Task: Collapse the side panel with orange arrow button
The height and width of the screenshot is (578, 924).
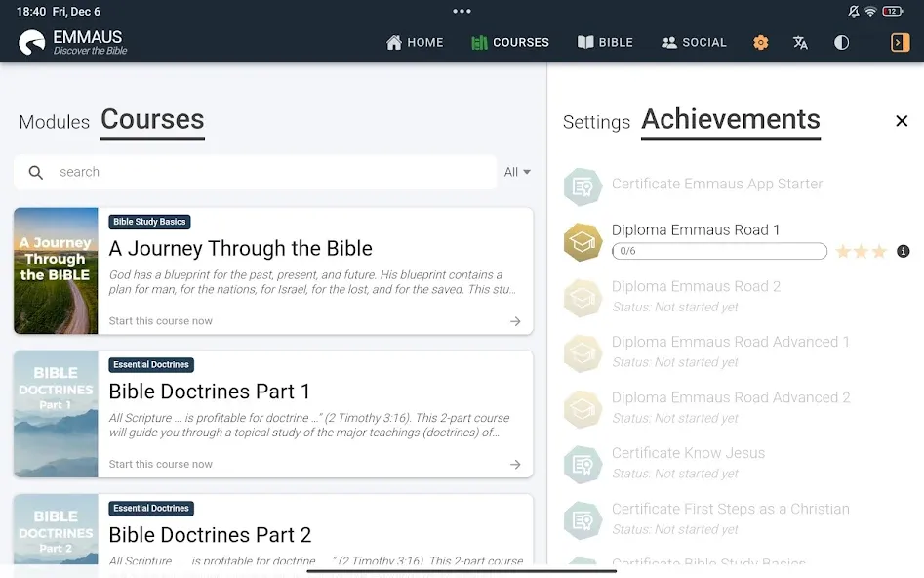Action: coord(900,42)
